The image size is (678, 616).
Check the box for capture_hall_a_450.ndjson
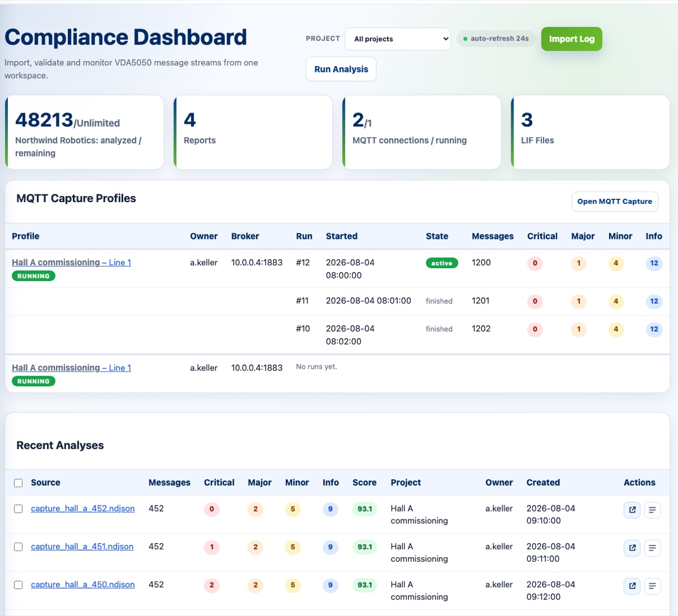pyautogui.click(x=18, y=585)
